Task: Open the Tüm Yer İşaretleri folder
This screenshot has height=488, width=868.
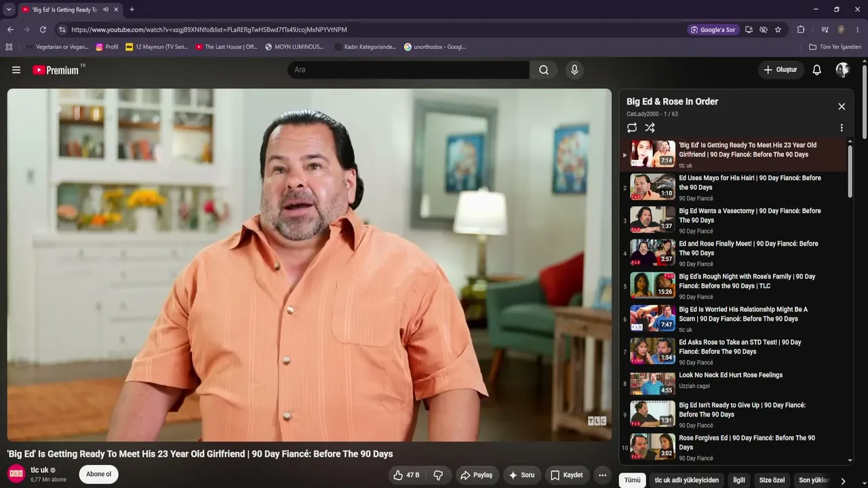Action: [x=835, y=47]
